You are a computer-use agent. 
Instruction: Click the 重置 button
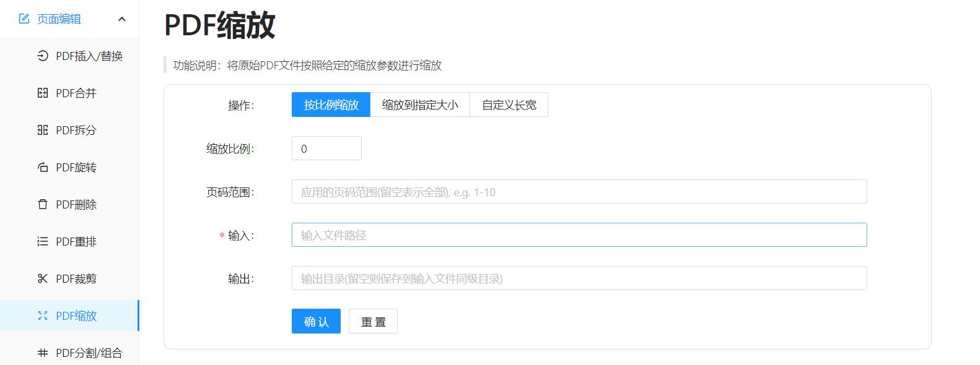click(x=373, y=321)
